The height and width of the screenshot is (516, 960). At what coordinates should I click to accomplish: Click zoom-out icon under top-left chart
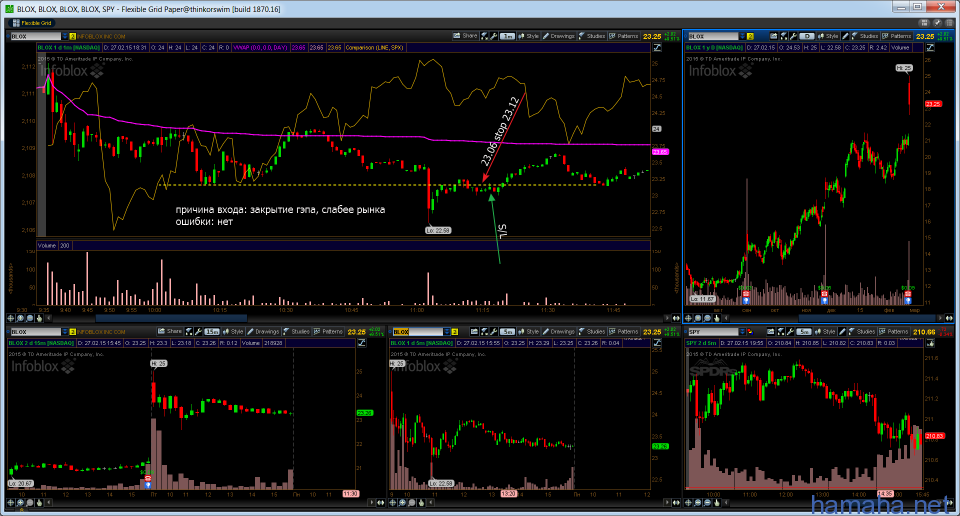click(29, 318)
